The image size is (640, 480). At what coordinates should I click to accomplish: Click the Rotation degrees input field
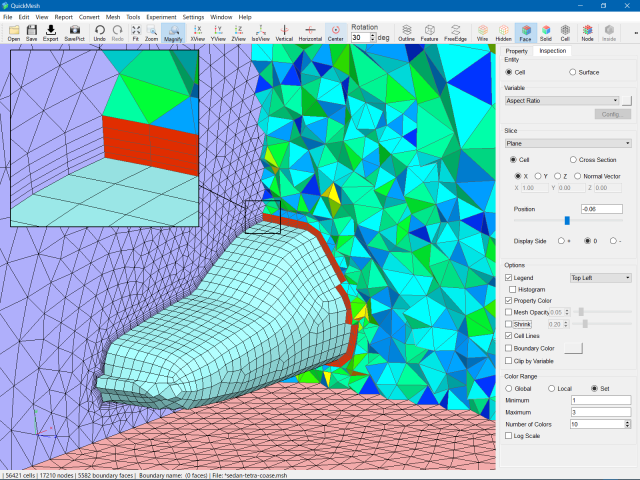pyautogui.click(x=361, y=37)
